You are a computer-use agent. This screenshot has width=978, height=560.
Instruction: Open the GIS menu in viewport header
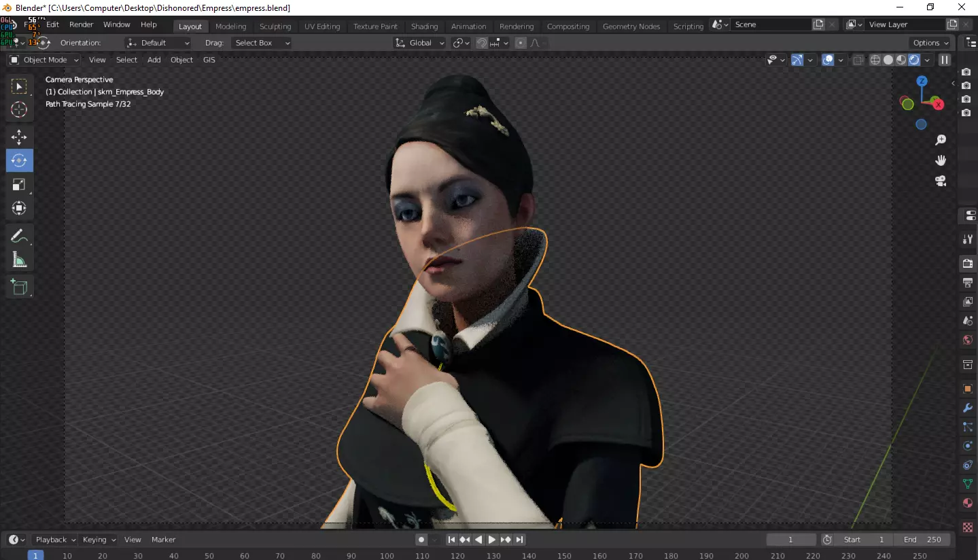tap(209, 60)
